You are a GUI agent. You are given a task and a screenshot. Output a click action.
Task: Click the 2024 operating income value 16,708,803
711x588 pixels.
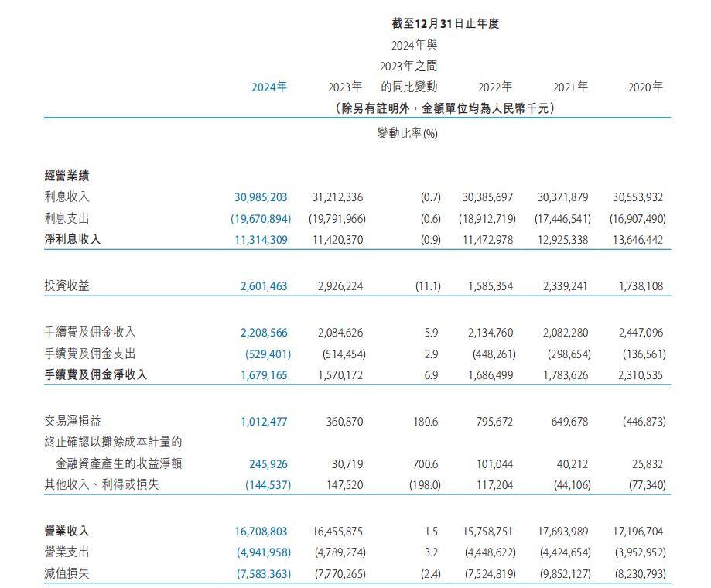pos(261,532)
